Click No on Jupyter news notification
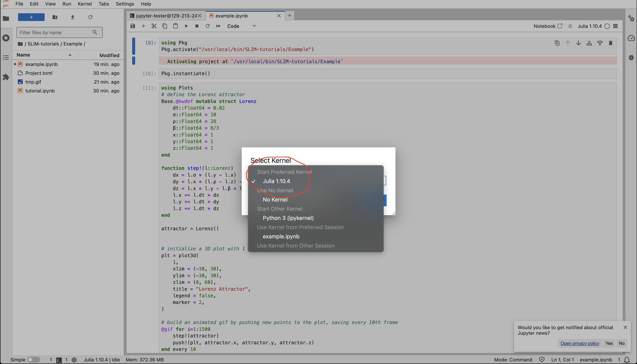Viewport: 637px width, 364px height. pos(622,343)
